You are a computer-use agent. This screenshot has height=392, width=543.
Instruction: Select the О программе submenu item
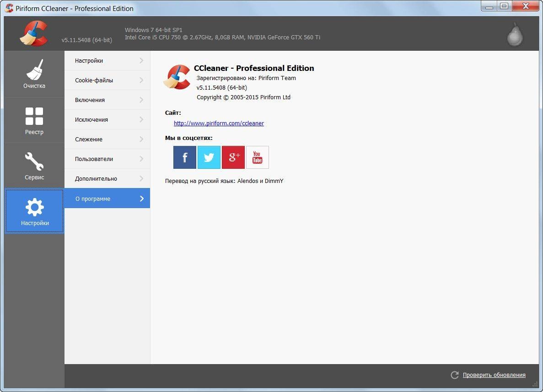pos(108,199)
